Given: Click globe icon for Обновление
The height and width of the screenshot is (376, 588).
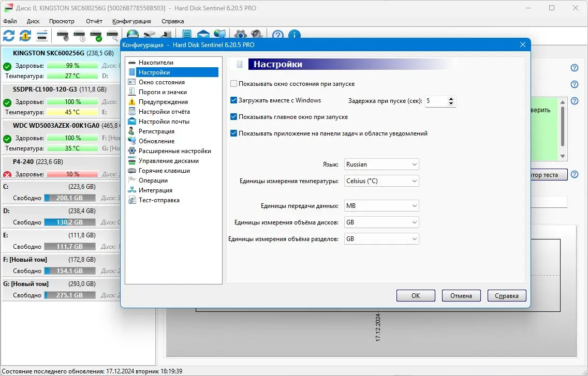Looking at the screenshot, I should click(x=131, y=141).
